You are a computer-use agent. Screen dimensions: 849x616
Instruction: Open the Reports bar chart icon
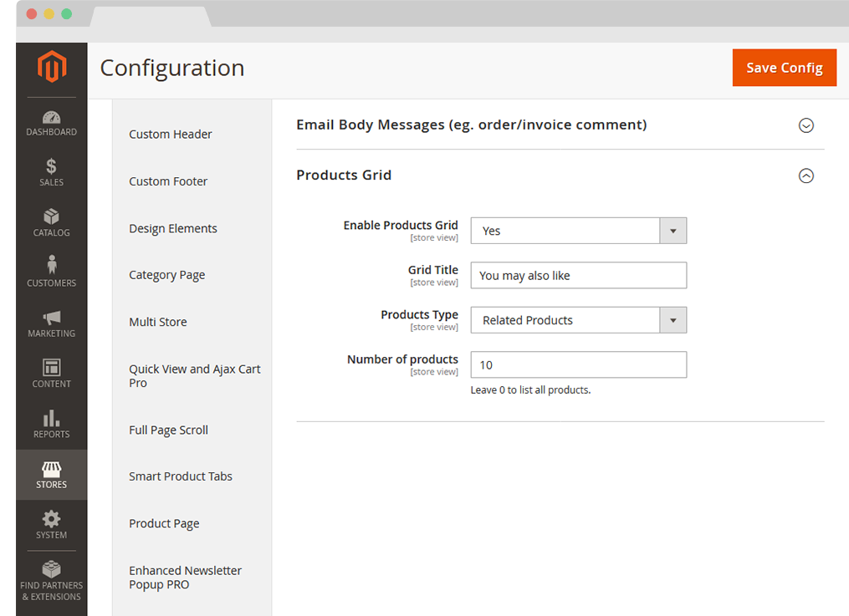pyautogui.click(x=51, y=418)
